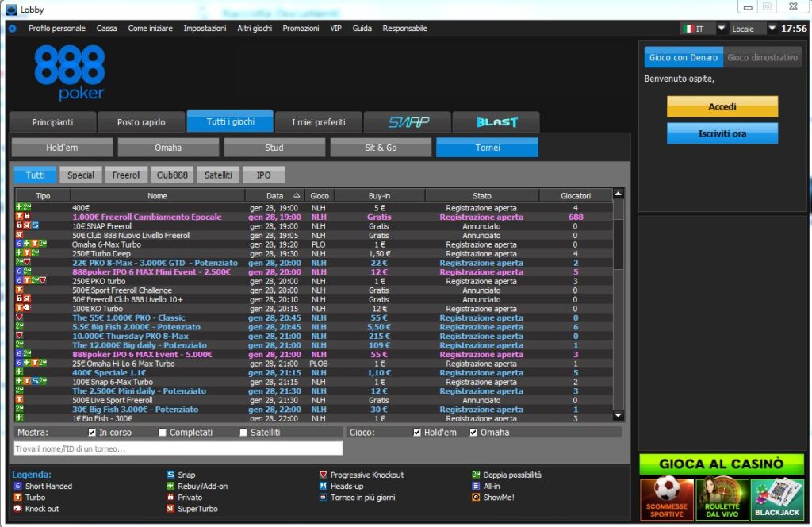Select the Freeroll filter tab
This screenshot has height=527, width=812.
point(126,175)
